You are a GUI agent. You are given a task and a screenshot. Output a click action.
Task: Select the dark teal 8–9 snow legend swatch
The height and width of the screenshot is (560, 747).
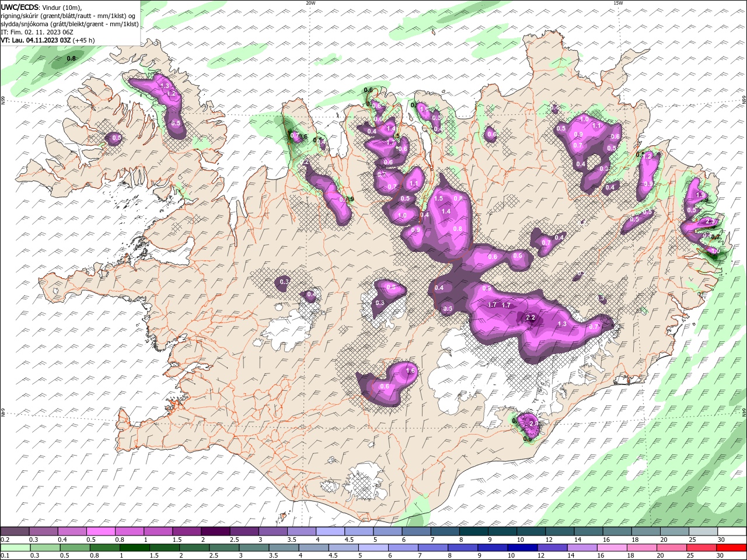(473, 531)
